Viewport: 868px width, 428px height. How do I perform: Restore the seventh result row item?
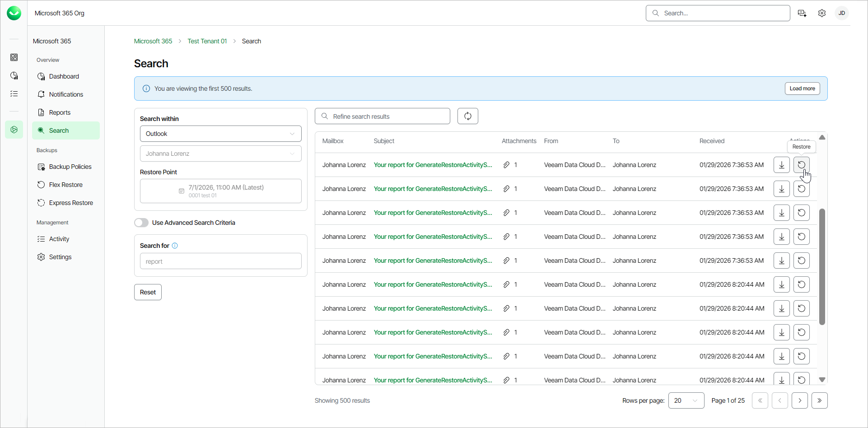[x=802, y=308]
